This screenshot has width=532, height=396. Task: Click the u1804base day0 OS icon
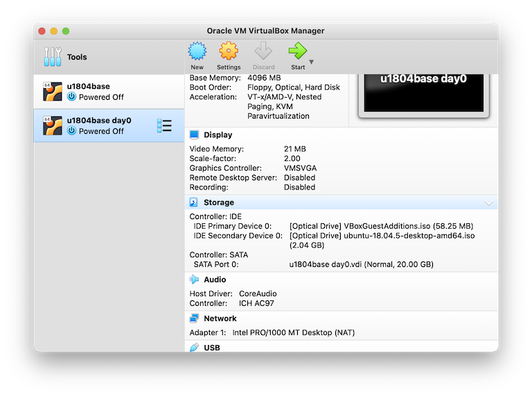click(53, 126)
